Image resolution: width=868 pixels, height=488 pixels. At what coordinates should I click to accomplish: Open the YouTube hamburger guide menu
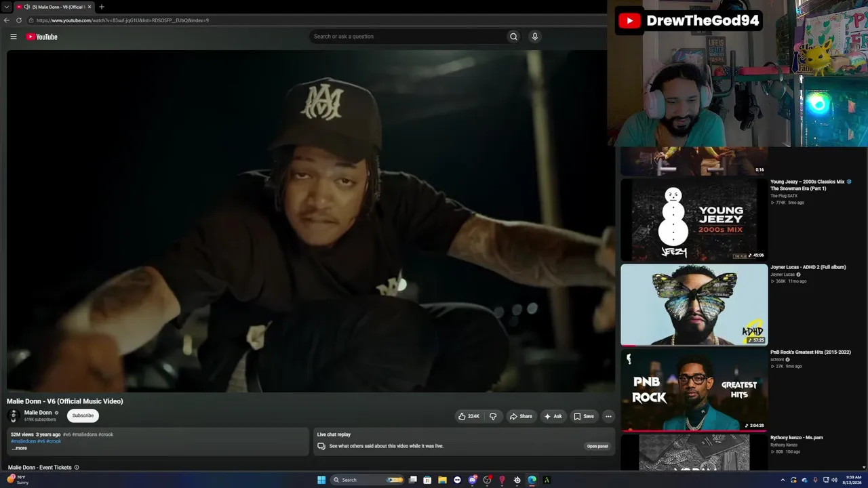pos(14,37)
